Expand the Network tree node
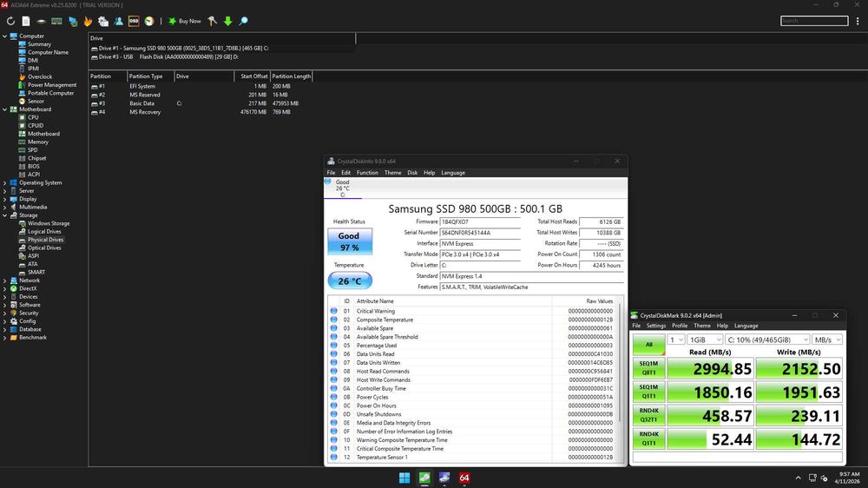This screenshot has height=488, width=868. [x=4, y=280]
